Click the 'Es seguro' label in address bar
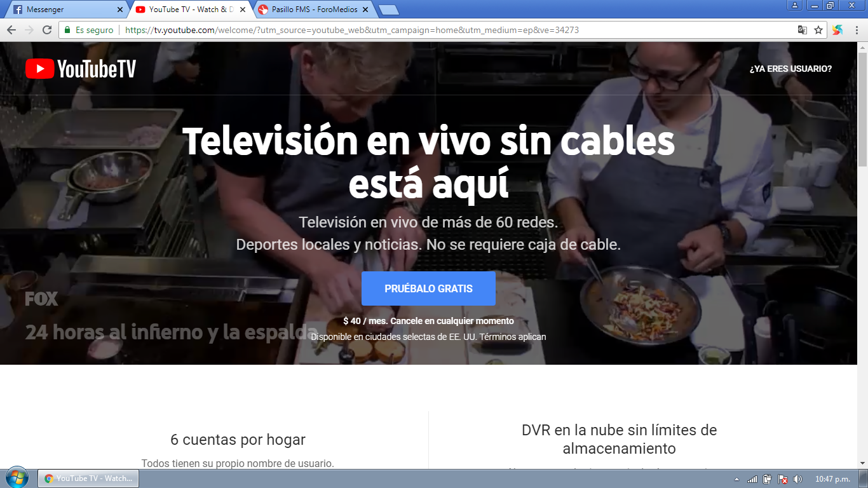Screen dimensions: 868x488 tap(95, 30)
